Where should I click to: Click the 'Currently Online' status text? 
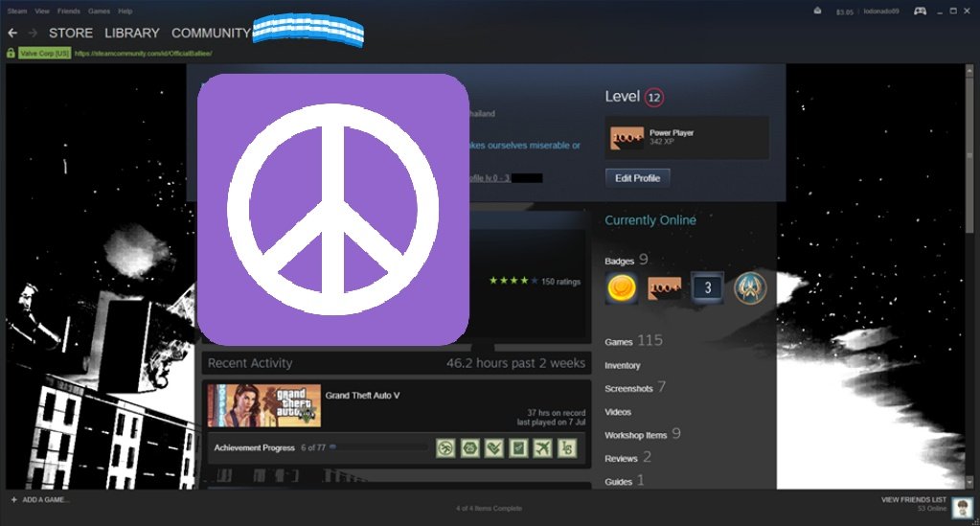coord(650,220)
